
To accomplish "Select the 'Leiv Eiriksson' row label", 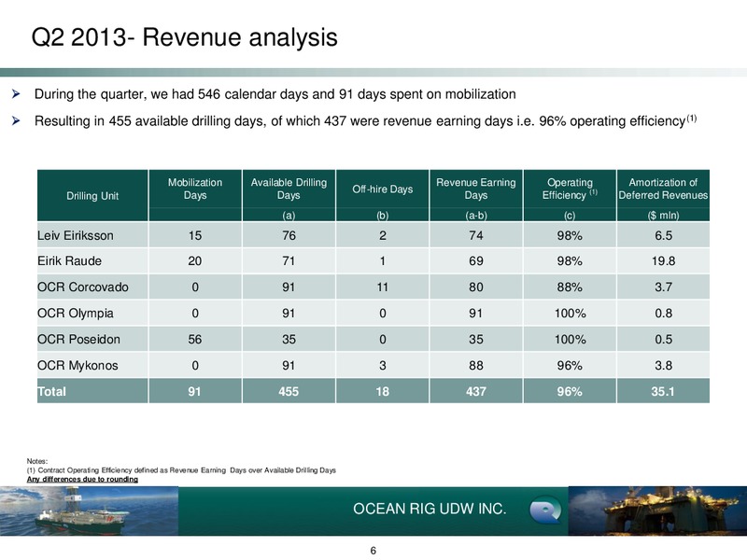I will tap(76, 236).
